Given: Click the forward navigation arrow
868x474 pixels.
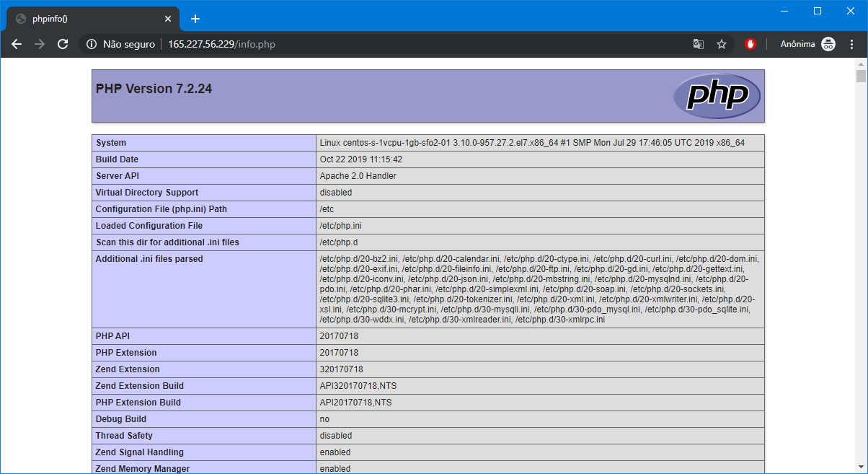Looking at the screenshot, I should click(40, 44).
